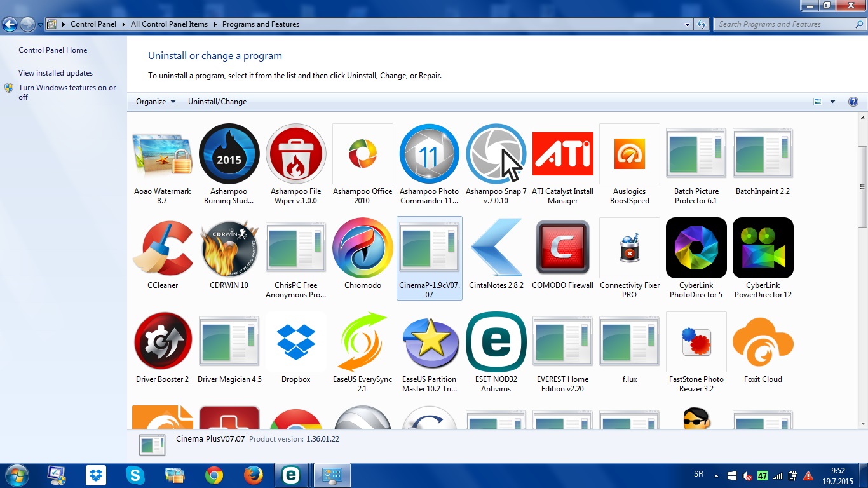Viewport: 868px width, 488px height.
Task: Select Ashampoo Photo Commander 11 icon
Action: coord(430,154)
